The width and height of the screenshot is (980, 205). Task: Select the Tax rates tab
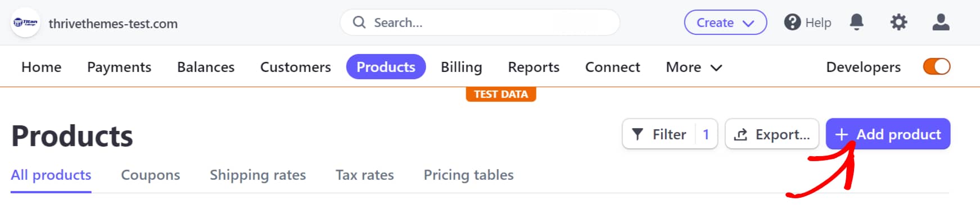(x=364, y=175)
